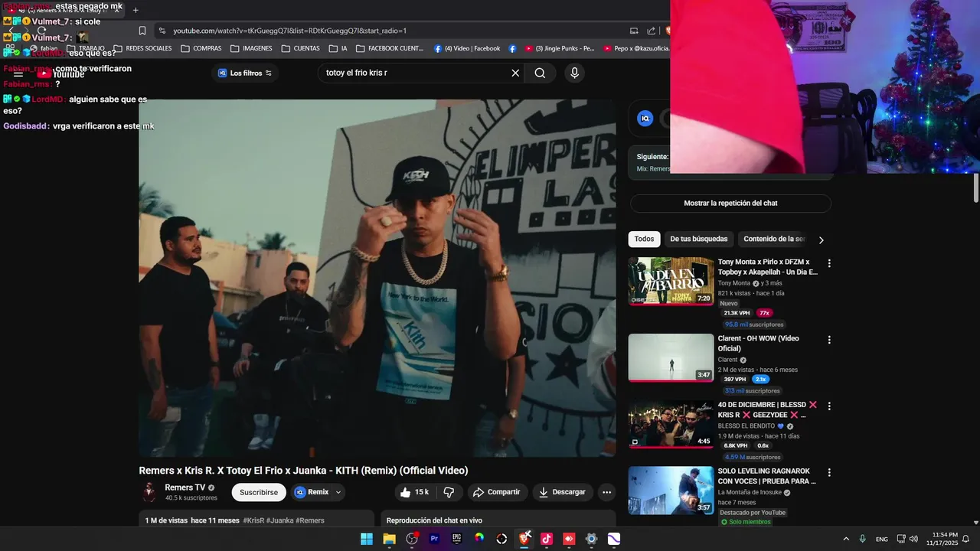
Task: Open the colorful wheel app in the taskbar
Action: click(479, 539)
